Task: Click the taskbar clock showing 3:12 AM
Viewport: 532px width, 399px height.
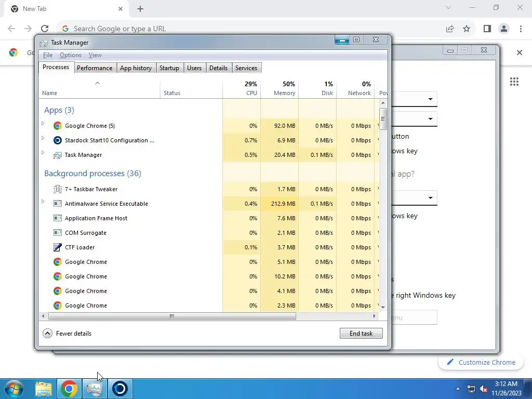Action: (x=506, y=389)
